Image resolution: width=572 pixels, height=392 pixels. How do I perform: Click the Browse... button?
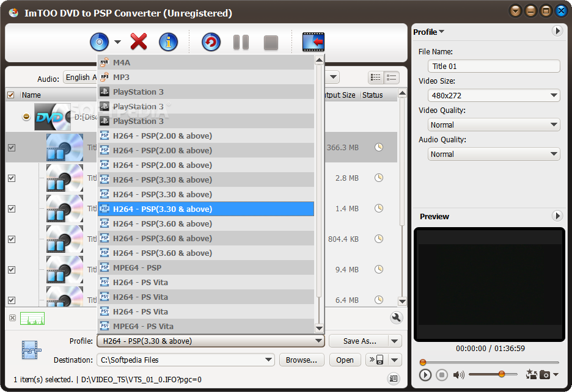click(301, 360)
